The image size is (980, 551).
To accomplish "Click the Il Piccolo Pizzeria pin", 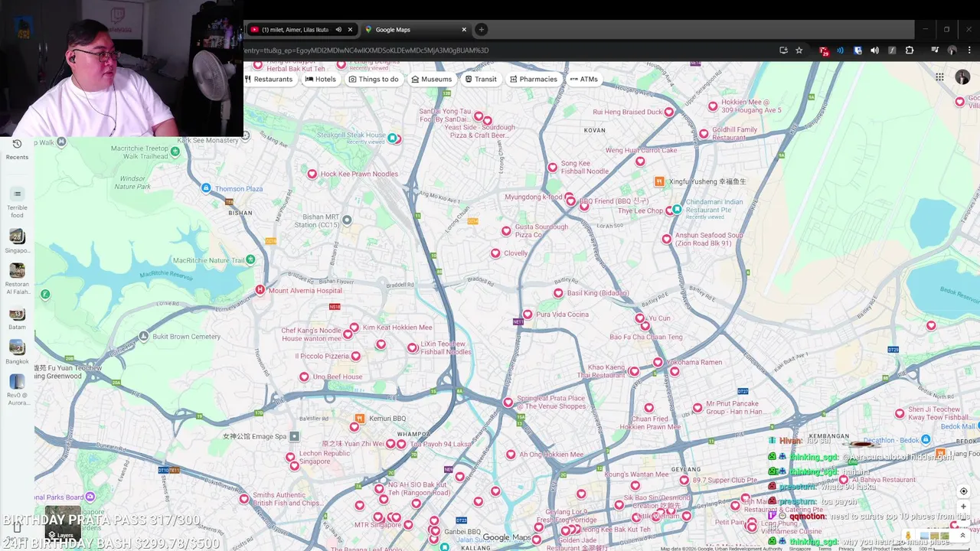I will [x=356, y=356].
